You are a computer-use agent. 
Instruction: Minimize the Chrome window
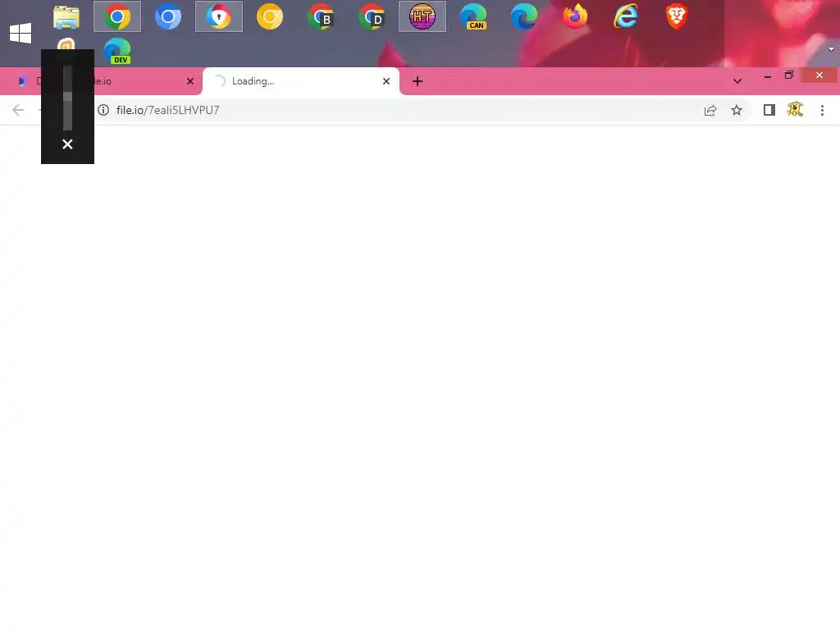[768, 75]
